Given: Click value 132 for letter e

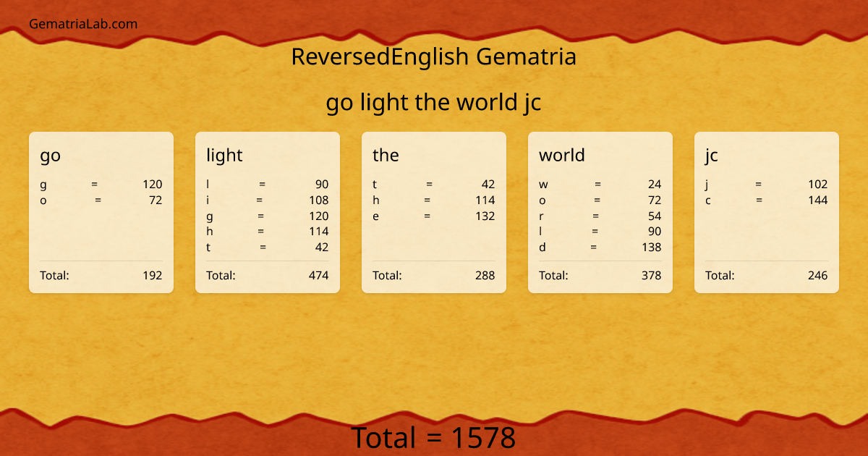Looking at the screenshot, I should [485, 216].
